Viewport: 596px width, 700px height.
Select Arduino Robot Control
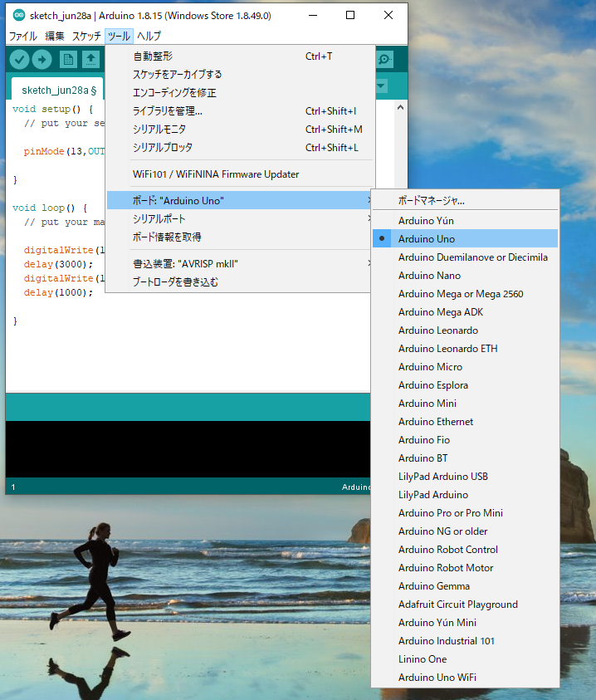pos(465,550)
